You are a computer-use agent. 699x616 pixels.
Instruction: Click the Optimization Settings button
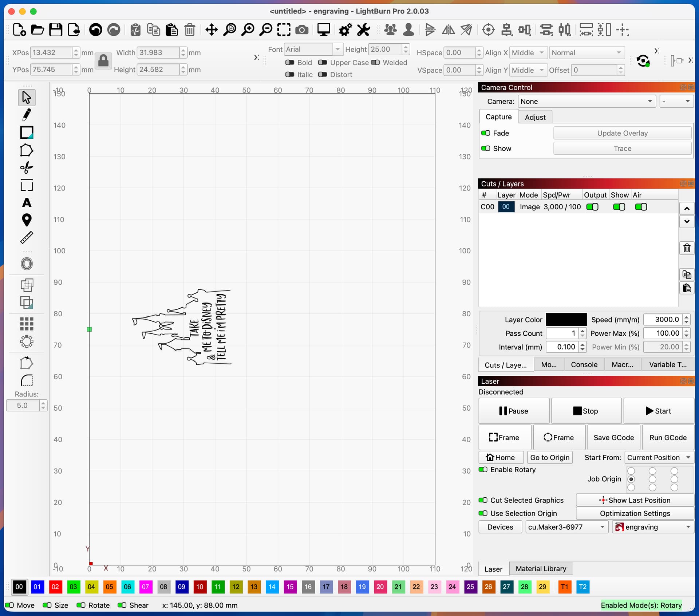[x=635, y=513]
